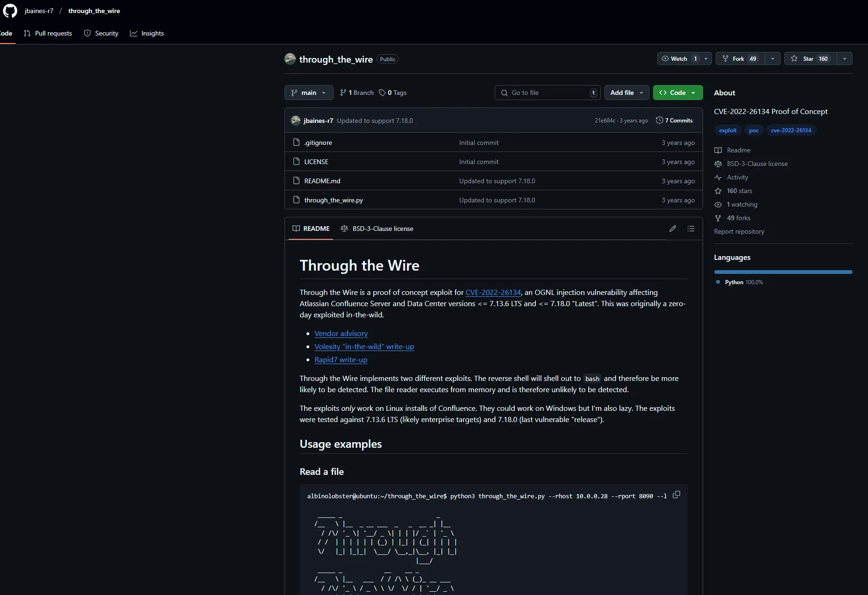
Task: Open the Python 100.0% language link
Action: click(740, 282)
